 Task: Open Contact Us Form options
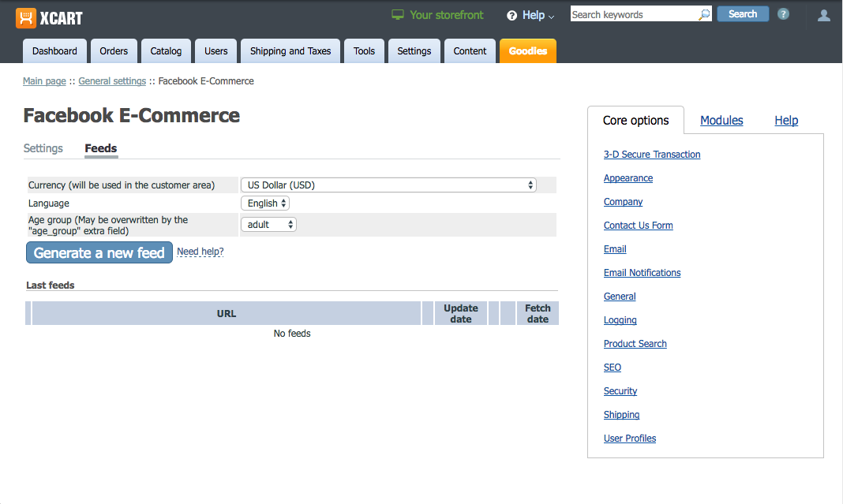[638, 225]
